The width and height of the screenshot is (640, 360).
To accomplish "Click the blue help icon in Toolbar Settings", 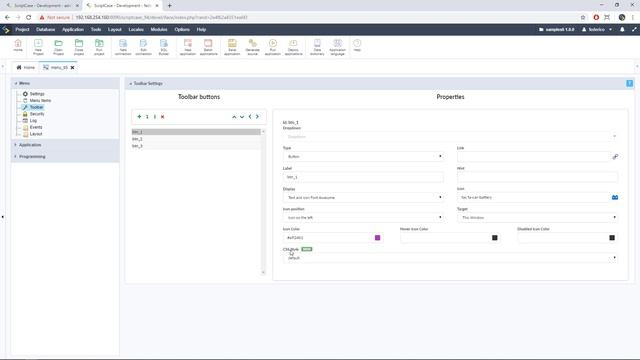I will tap(629, 83).
